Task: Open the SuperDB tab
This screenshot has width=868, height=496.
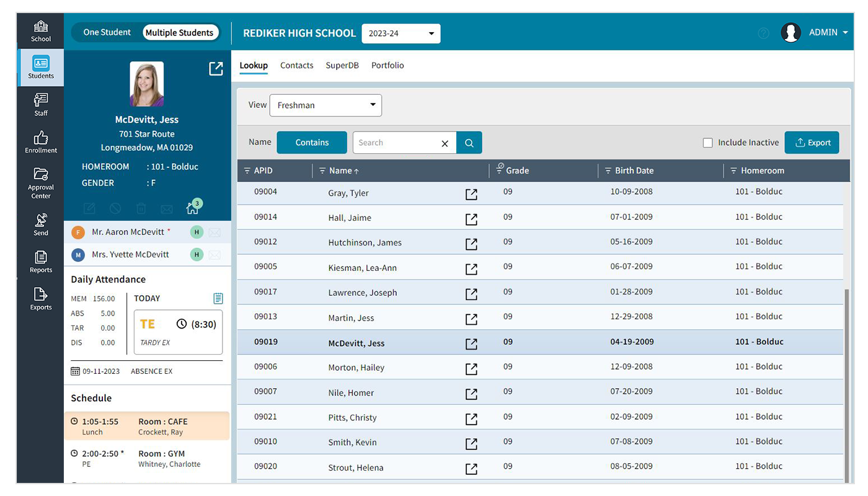Action: [x=342, y=65]
